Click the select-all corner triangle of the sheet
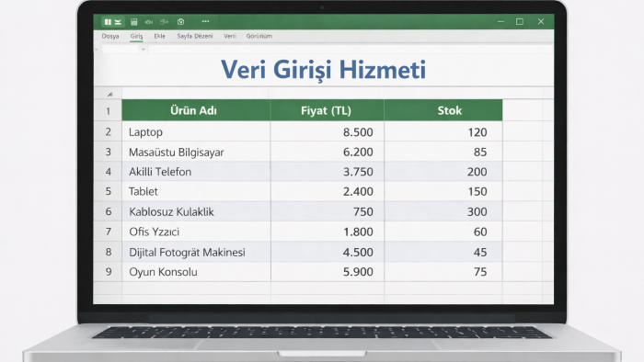 coord(109,95)
